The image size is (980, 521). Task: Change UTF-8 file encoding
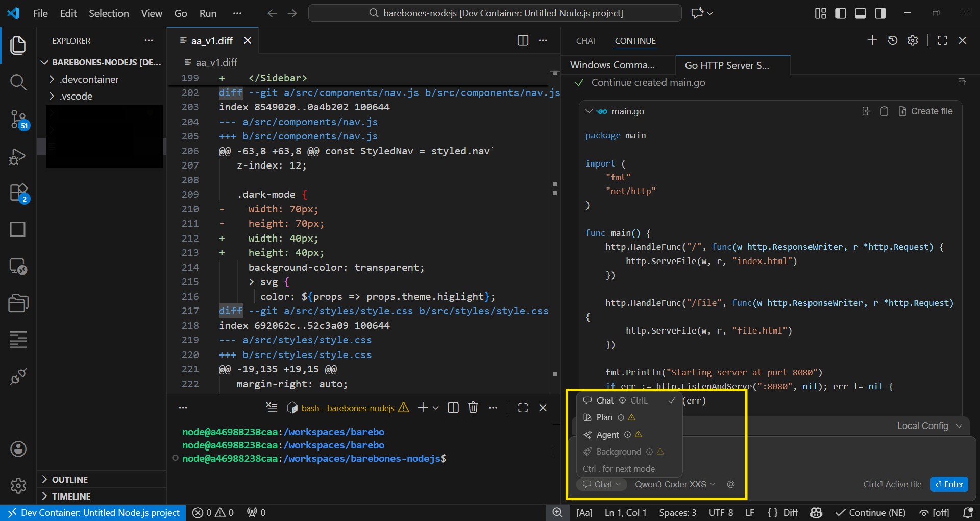pos(721,513)
